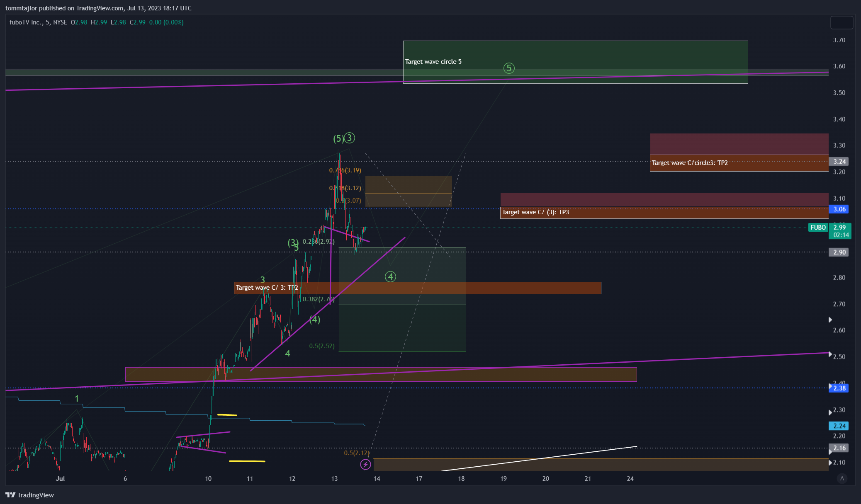Click the (4) wave label
This screenshot has width=861, height=504.
(315, 319)
